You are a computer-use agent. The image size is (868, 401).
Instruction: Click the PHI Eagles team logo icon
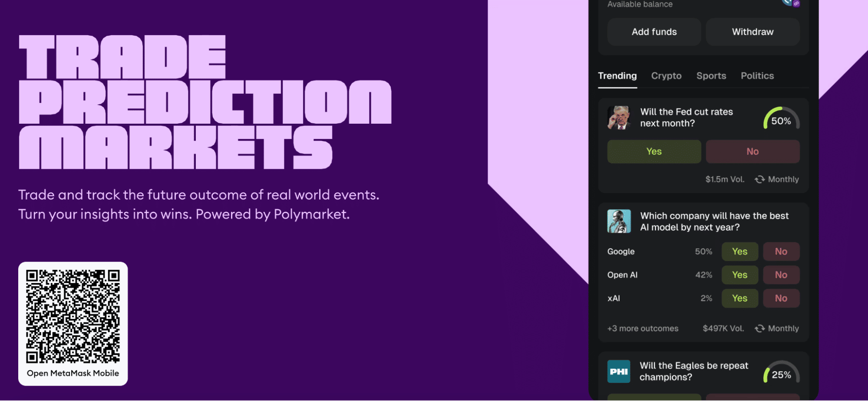point(619,371)
